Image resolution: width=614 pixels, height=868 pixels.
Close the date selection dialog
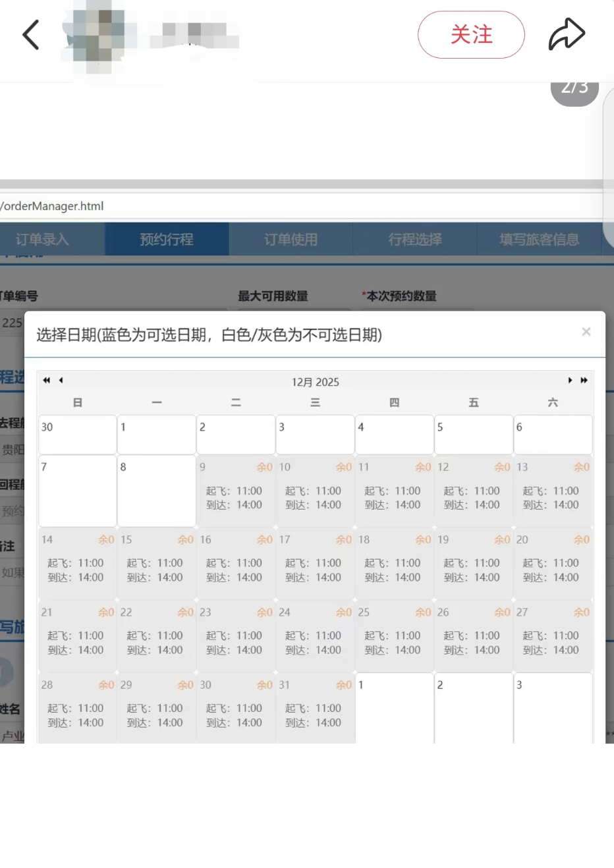pyautogui.click(x=586, y=332)
